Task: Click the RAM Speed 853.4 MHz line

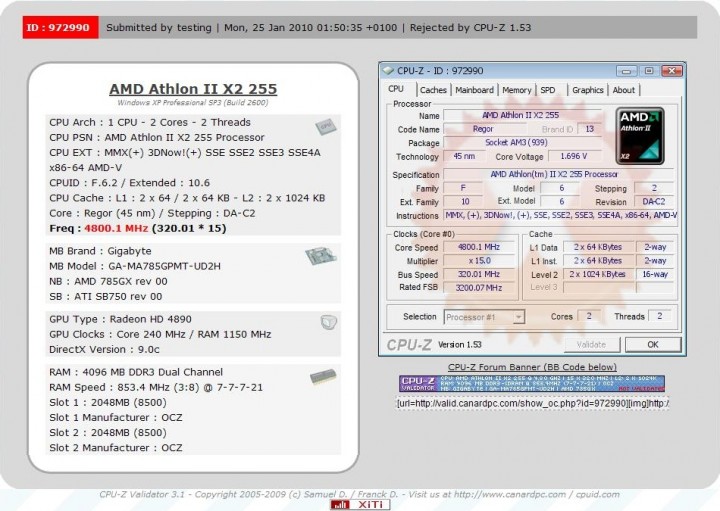Action: 156,387
